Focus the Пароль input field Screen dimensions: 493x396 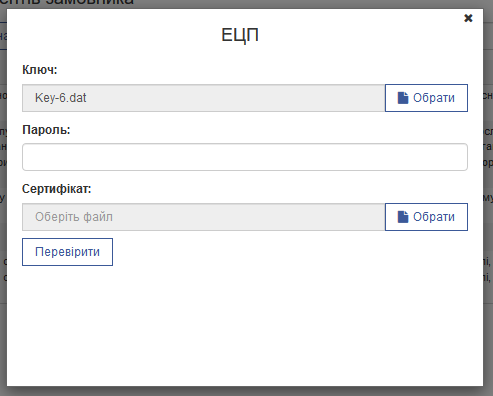245,157
